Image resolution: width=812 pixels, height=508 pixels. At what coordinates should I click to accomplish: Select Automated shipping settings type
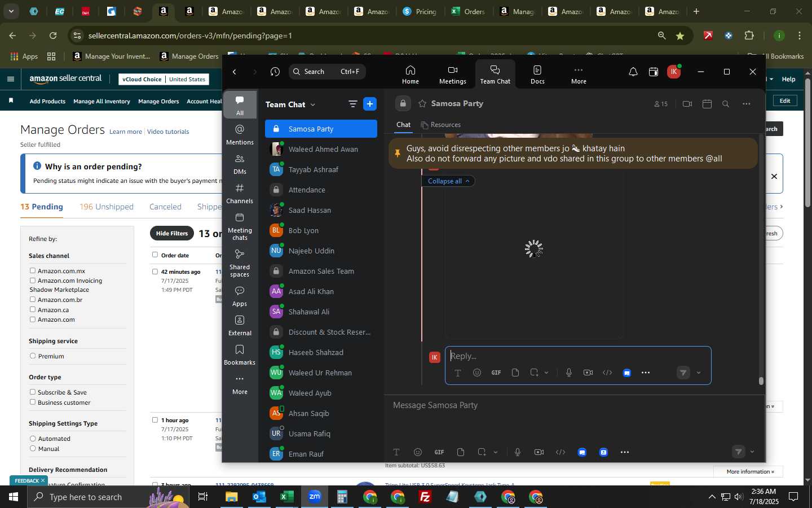coord(33,439)
